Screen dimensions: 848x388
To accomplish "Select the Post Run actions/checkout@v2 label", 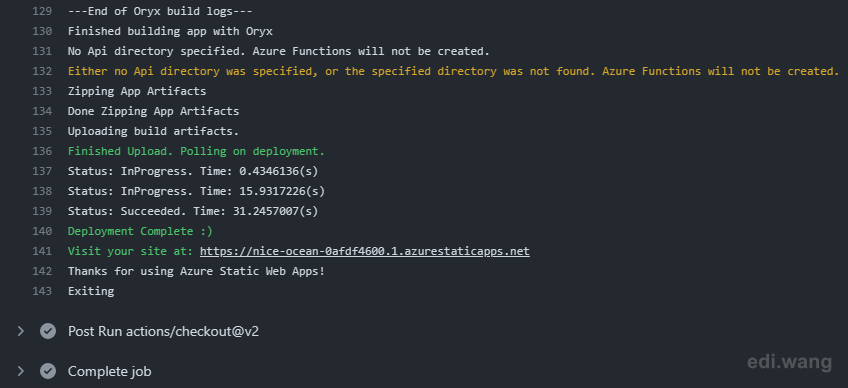I will point(163,331).
